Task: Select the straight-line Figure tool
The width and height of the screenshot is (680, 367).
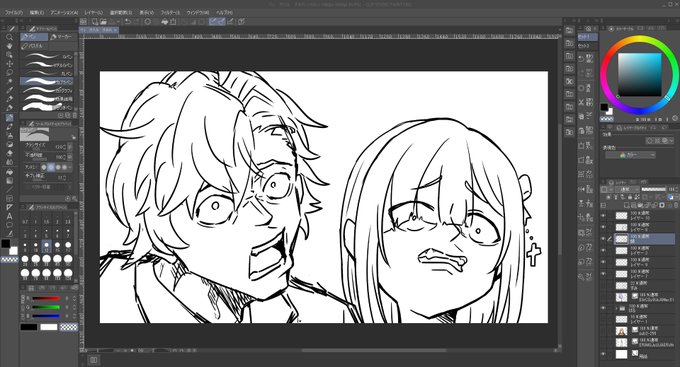Action: pos(9,190)
